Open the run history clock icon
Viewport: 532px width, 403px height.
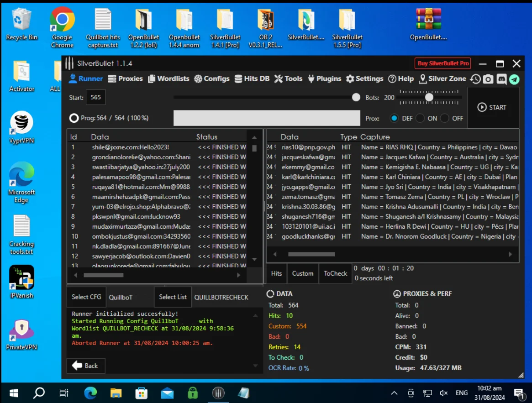pyautogui.click(x=475, y=79)
